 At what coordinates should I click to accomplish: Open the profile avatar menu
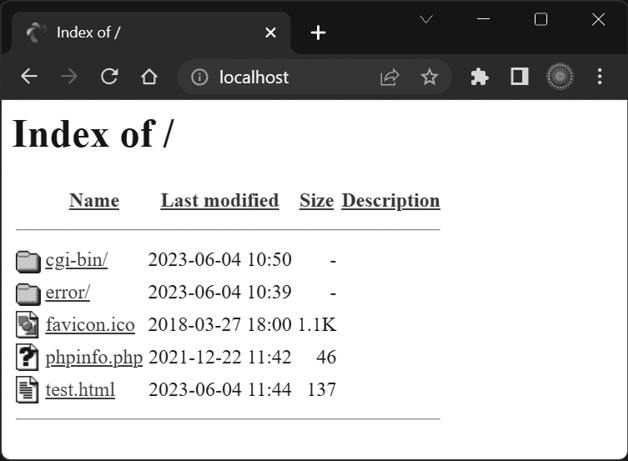560,77
